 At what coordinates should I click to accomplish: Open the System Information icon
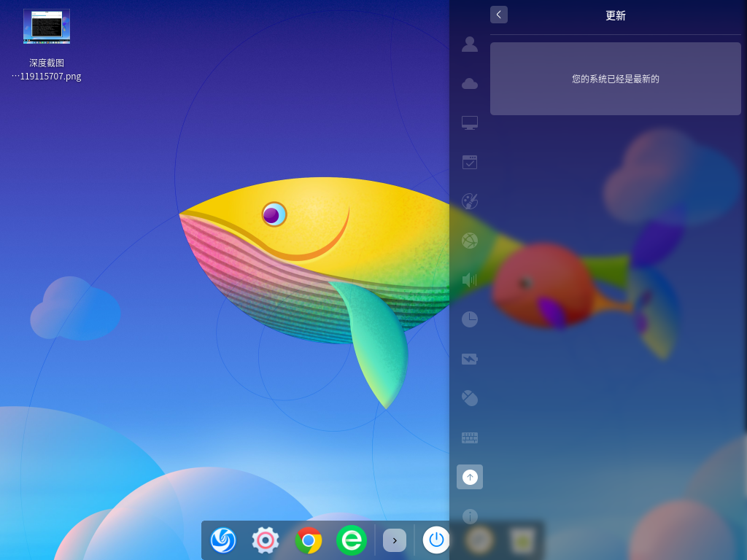pos(469,516)
